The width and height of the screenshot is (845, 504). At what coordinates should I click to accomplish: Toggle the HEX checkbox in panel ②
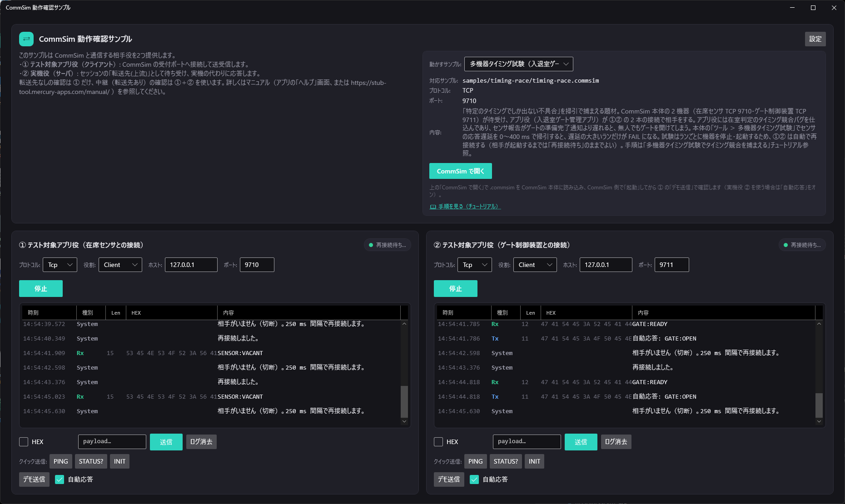(x=438, y=442)
